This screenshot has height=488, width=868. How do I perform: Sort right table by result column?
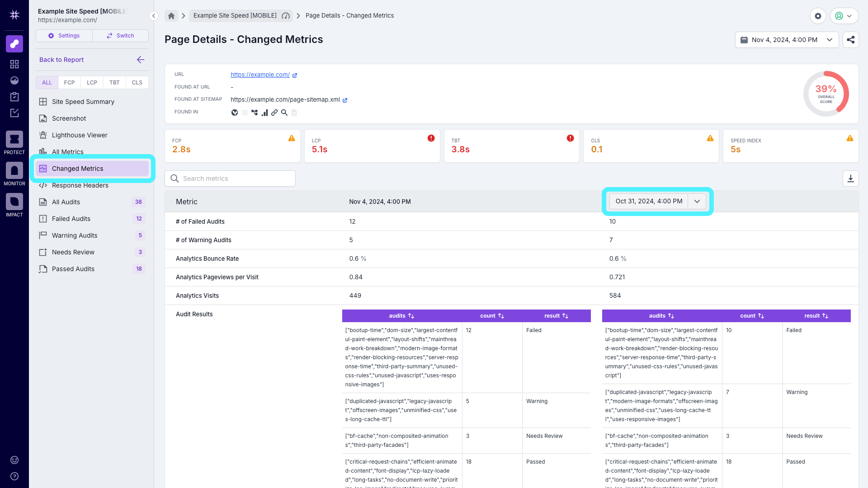click(x=816, y=316)
